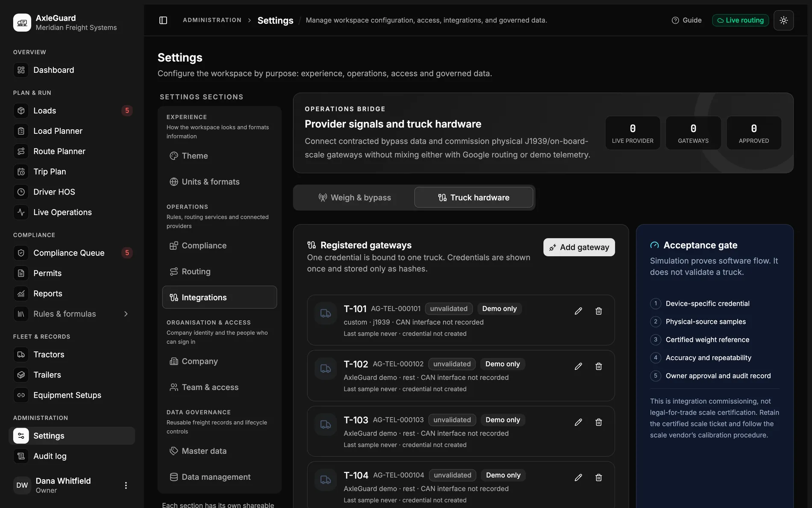
Task: Click the GATEWAYS counter card
Action: 693,133
